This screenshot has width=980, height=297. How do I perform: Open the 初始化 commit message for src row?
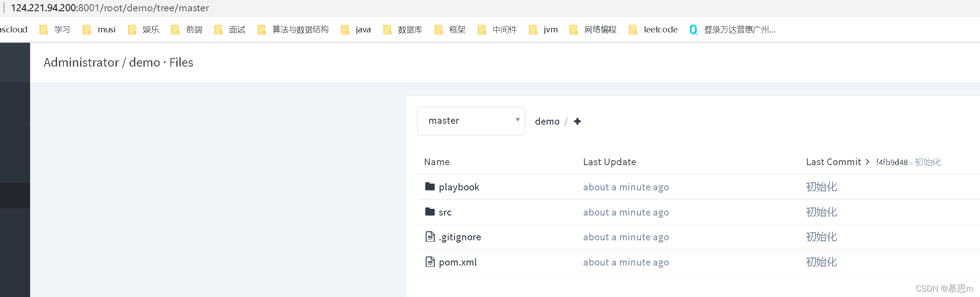pos(821,212)
